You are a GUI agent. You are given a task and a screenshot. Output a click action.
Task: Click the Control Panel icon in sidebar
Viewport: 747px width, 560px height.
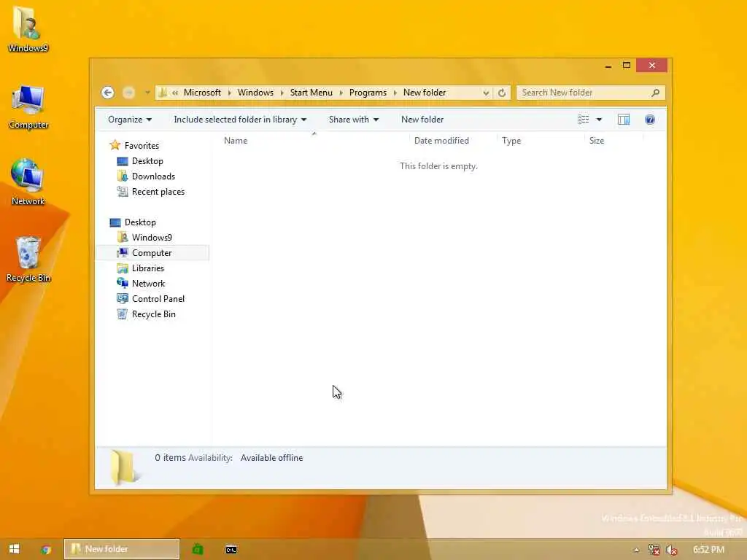tap(123, 298)
